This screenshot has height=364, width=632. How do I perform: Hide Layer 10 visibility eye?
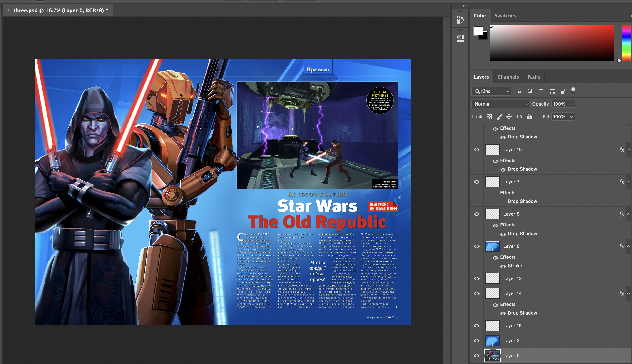(x=477, y=150)
